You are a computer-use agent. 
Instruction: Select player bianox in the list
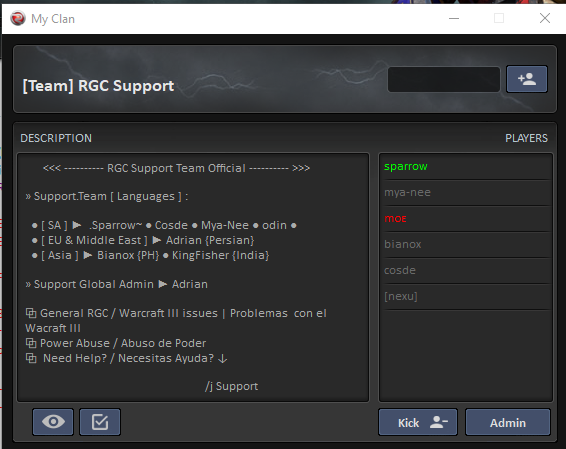pos(467,245)
